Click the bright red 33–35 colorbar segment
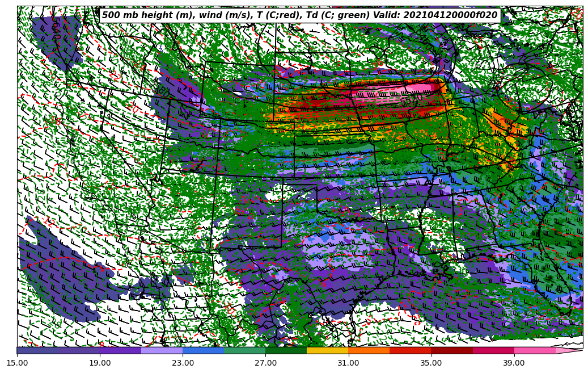The width and height of the screenshot is (588, 373). click(411, 350)
